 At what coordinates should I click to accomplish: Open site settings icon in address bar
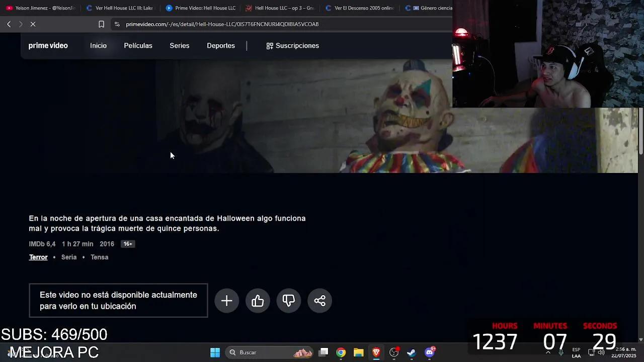[117, 24]
